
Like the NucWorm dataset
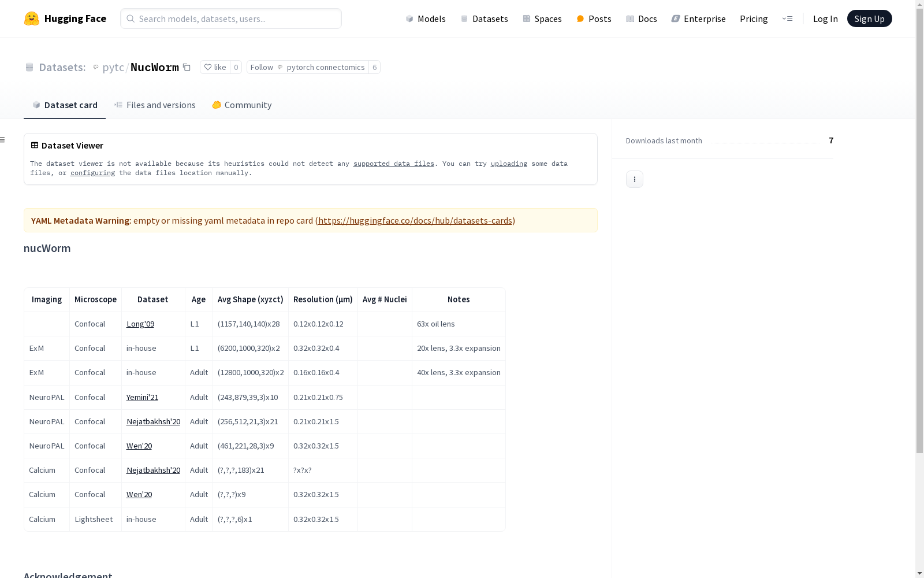point(215,67)
